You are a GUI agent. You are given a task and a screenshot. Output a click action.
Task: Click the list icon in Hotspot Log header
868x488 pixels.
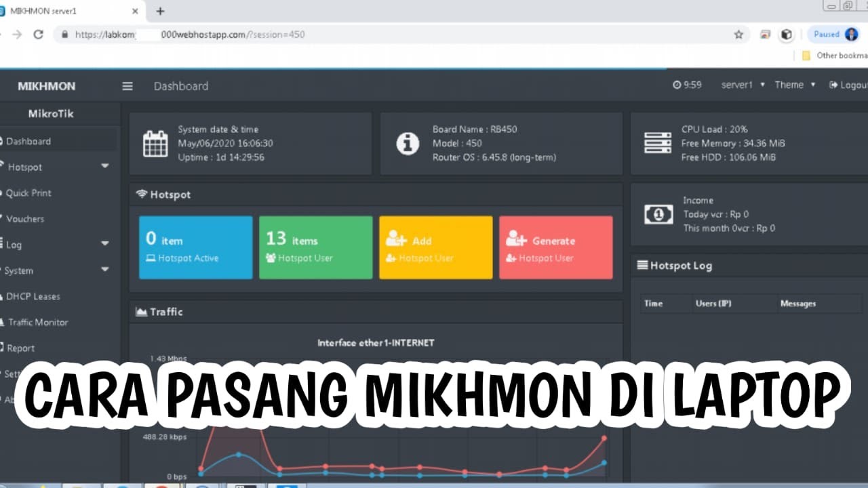pyautogui.click(x=642, y=266)
